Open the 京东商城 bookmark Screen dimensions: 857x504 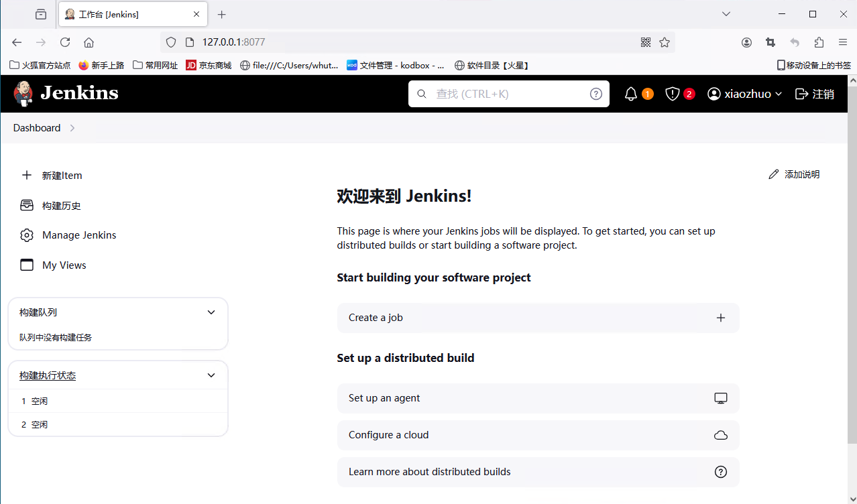[209, 65]
